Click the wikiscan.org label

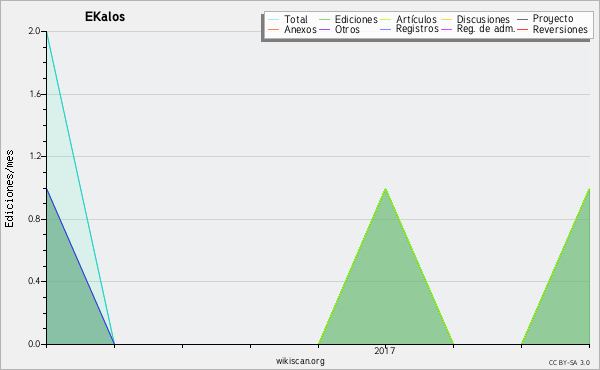click(300, 361)
